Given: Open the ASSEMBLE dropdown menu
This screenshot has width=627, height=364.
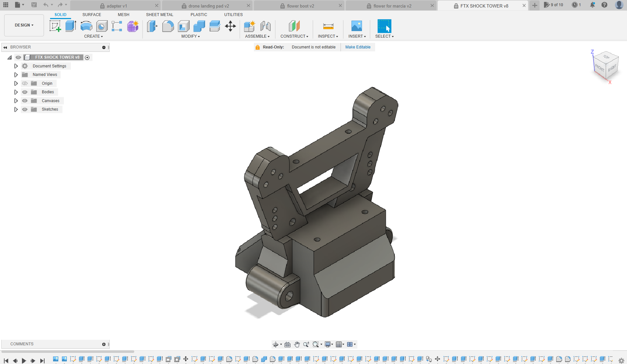Looking at the screenshot, I should coord(257,36).
